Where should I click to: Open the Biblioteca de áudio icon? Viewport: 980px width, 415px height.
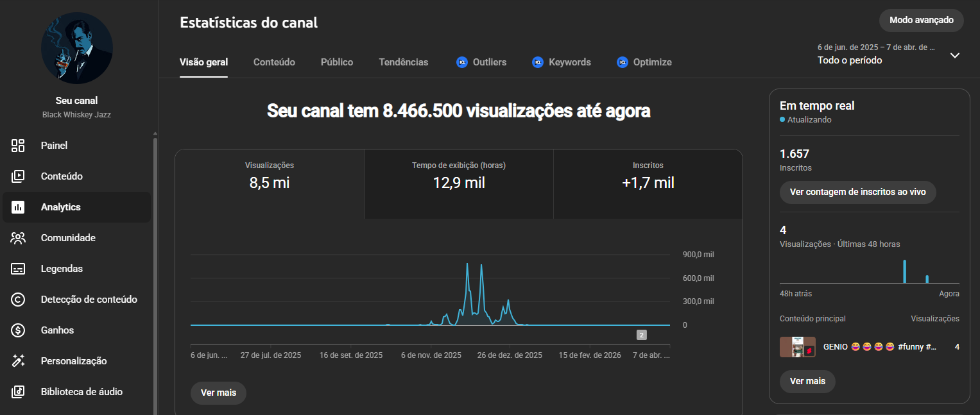click(18, 392)
